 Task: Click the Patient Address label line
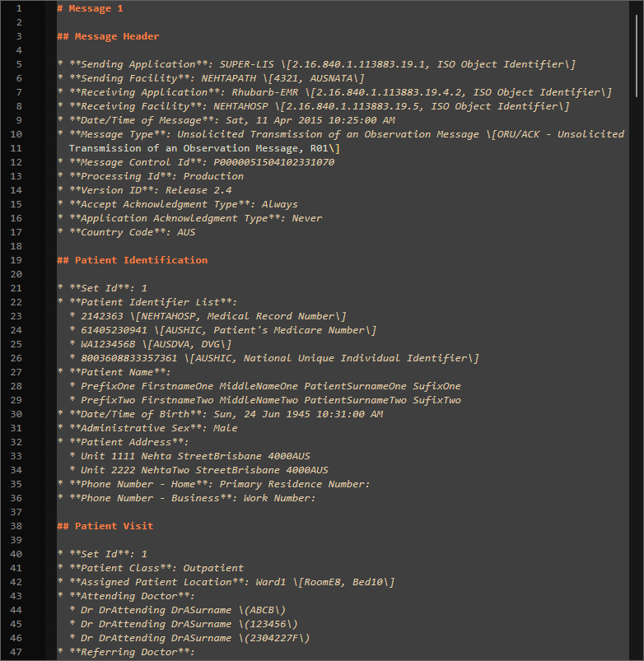tap(124, 442)
